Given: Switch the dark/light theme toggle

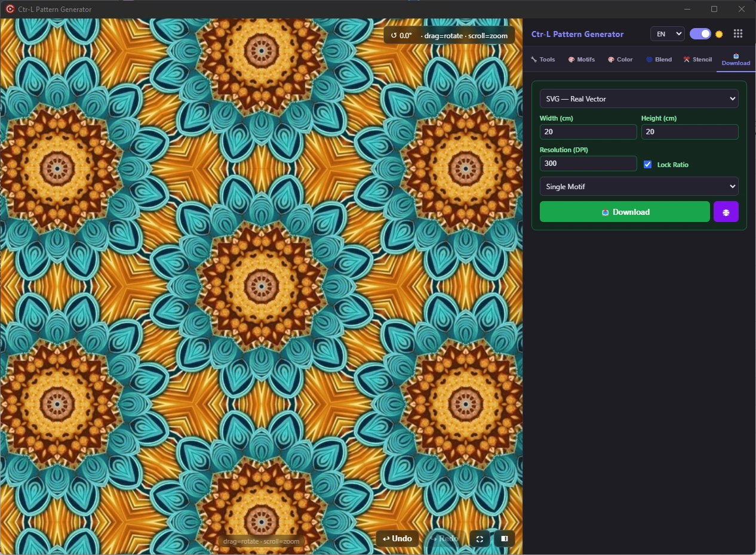Looking at the screenshot, I should coord(700,34).
